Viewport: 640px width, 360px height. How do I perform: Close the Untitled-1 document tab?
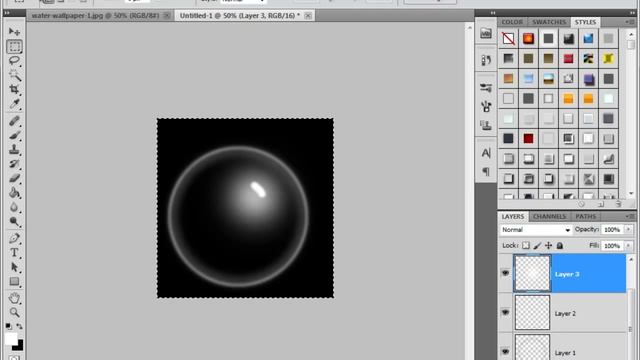(x=308, y=16)
